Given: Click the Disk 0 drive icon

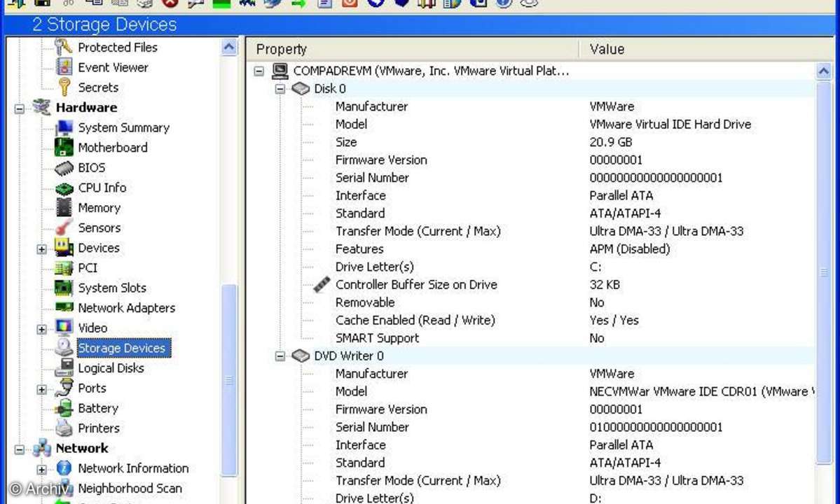Looking at the screenshot, I should [x=301, y=89].
